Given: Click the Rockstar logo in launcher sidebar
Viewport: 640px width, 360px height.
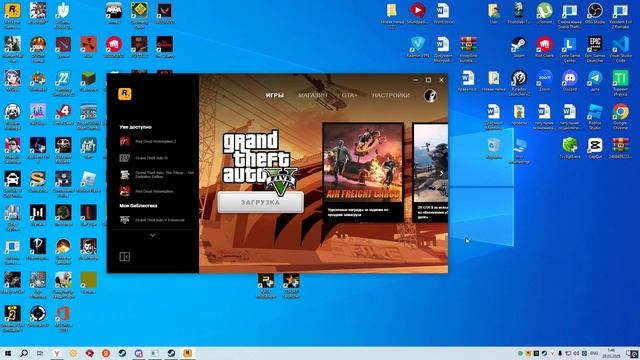Looking at the screenshot, I should tap(124, 94).
